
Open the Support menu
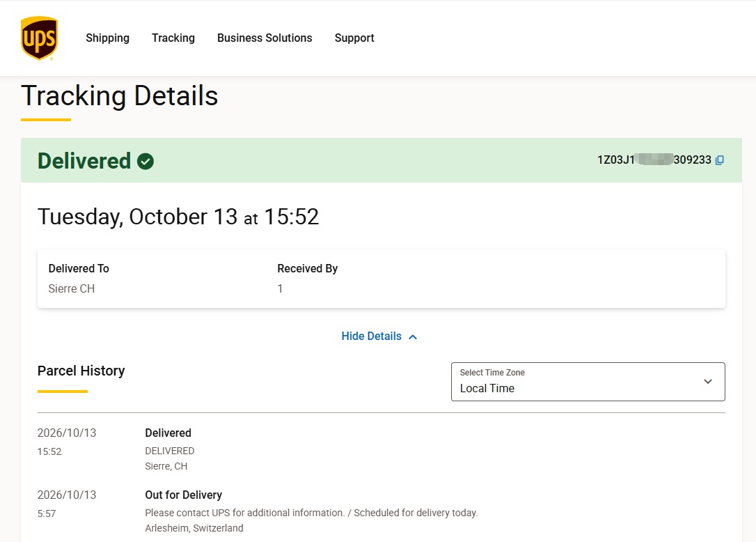point(354,38)
